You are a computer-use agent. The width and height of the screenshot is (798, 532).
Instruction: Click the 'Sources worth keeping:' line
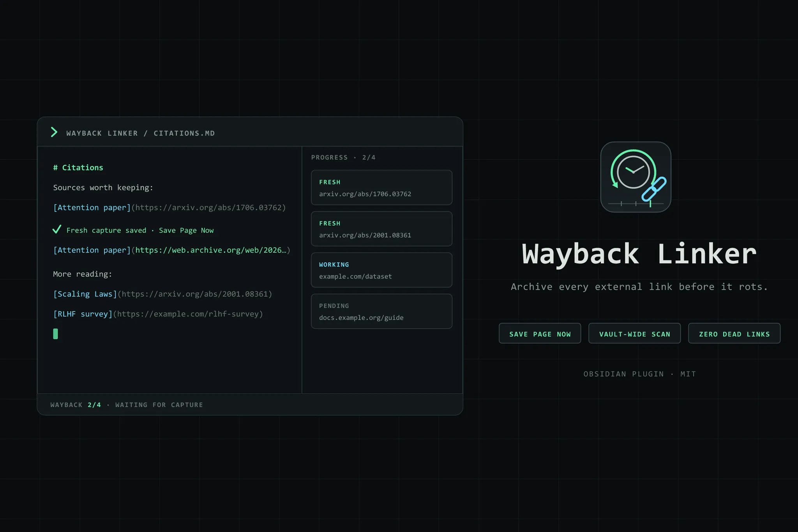point(103,187)
